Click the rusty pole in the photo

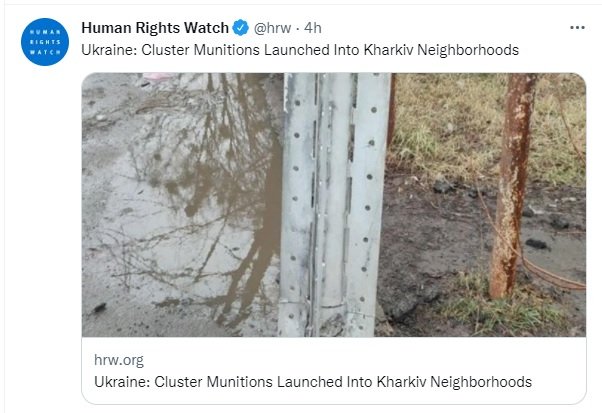513,184
